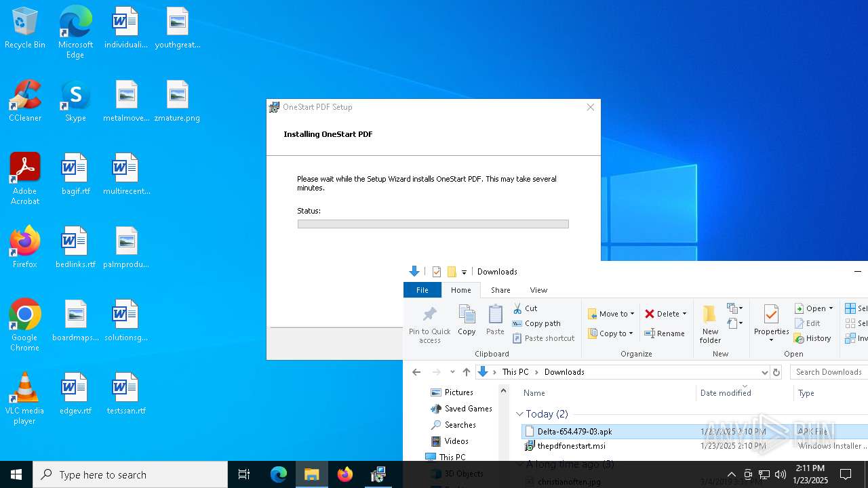Open Google Chrome desktop shortcut
The height and width of the screenshot is (488, 868).
coord(25,325)
